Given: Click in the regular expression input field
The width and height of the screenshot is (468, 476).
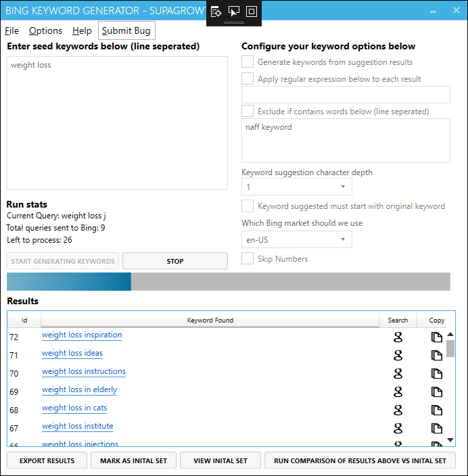Looking at the screenshot, I should coord(346,95).
